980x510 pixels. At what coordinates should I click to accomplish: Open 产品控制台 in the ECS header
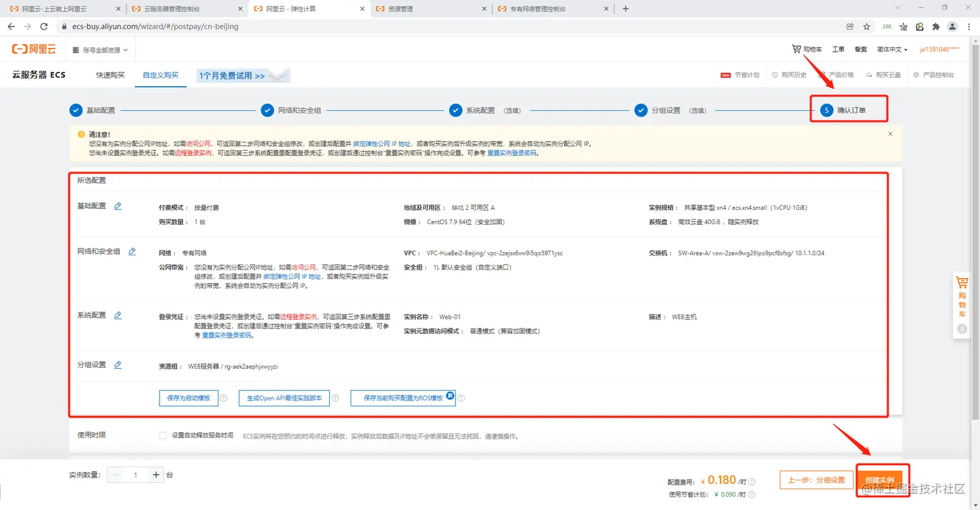point(933,75)
